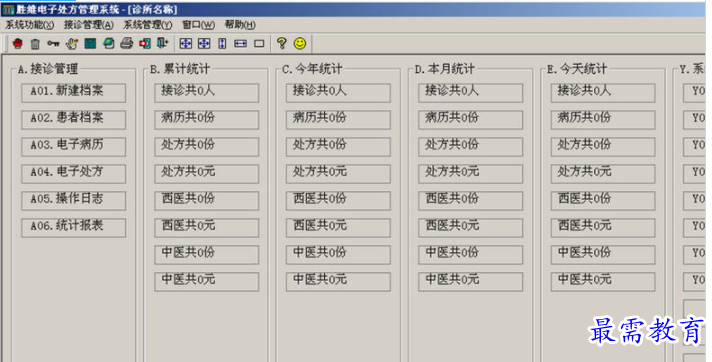Select 中医共0份 under E.今天统计
This screenshot has height=362, width=712.
[x=603, y=255]
